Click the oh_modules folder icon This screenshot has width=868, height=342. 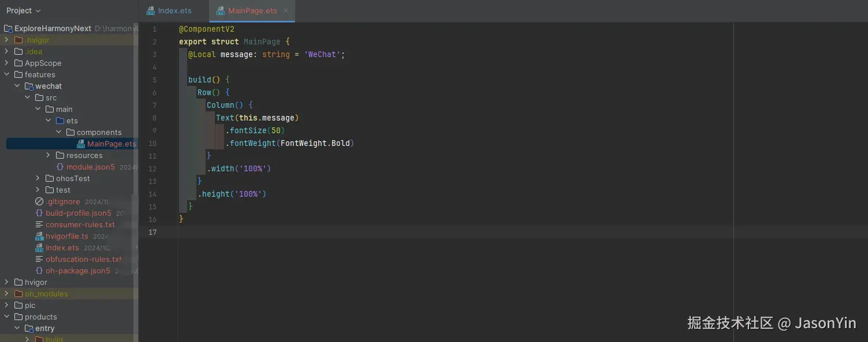coord(18,294)
